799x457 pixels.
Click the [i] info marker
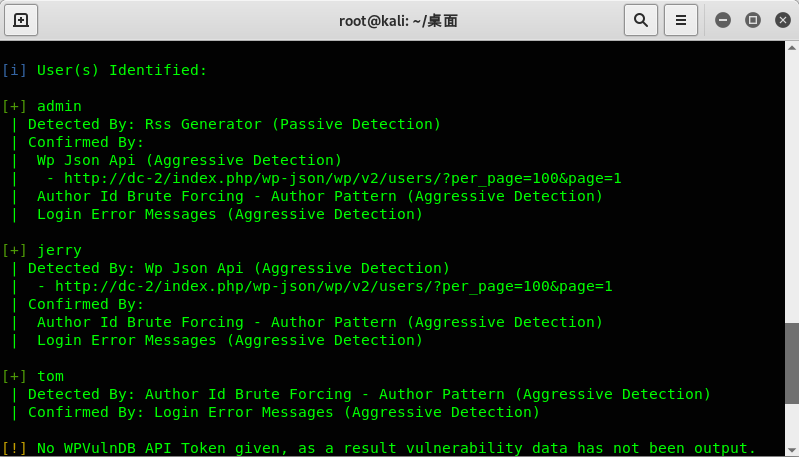(14, 70)
